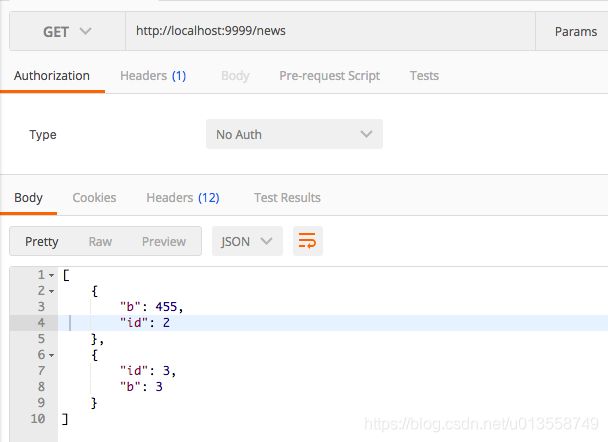The height and width of the screenshot is (442, 608).
Task: Collapse the object at line 6
Action: 51,355
